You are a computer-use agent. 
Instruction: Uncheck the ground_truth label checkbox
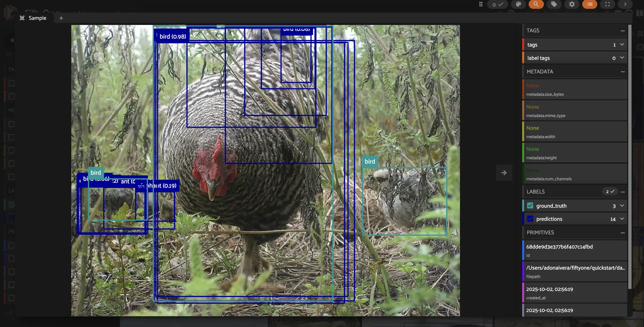click(x=530, y=206)
